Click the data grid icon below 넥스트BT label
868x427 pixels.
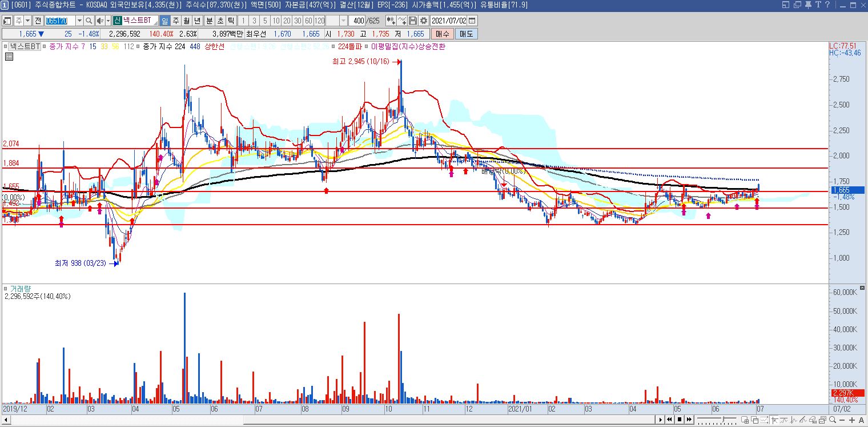[x=9, y=57]
